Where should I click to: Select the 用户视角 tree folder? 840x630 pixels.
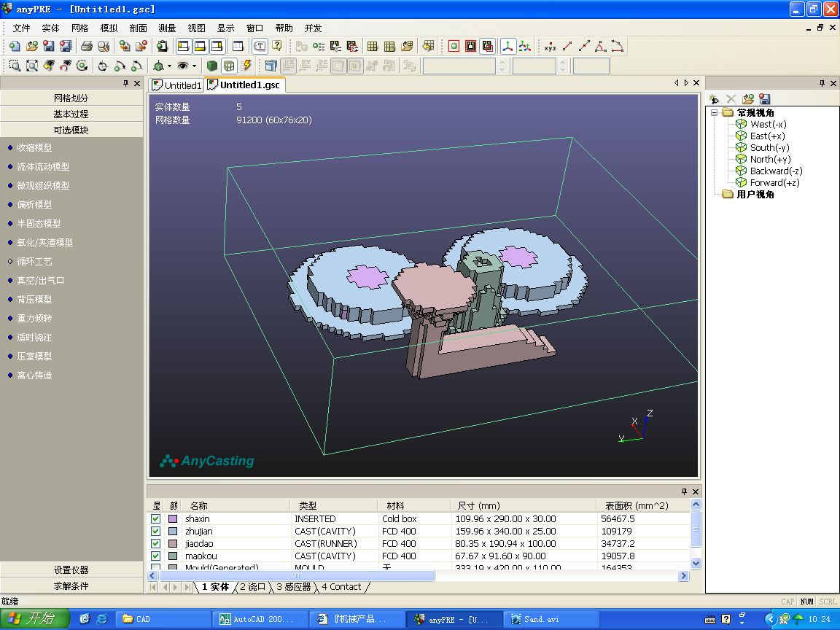point(755,195)
